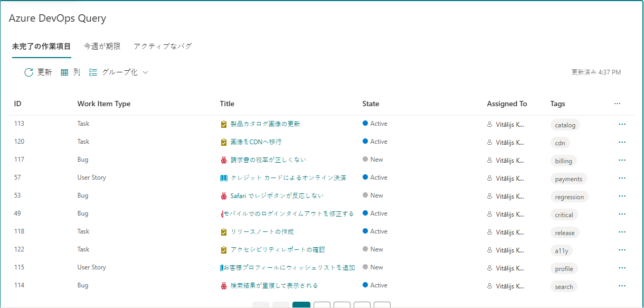Viewport: 644px width, 308px height.
Task: Open work item 製品カタログ画像の更新
Action: click(x=265, y=124)
